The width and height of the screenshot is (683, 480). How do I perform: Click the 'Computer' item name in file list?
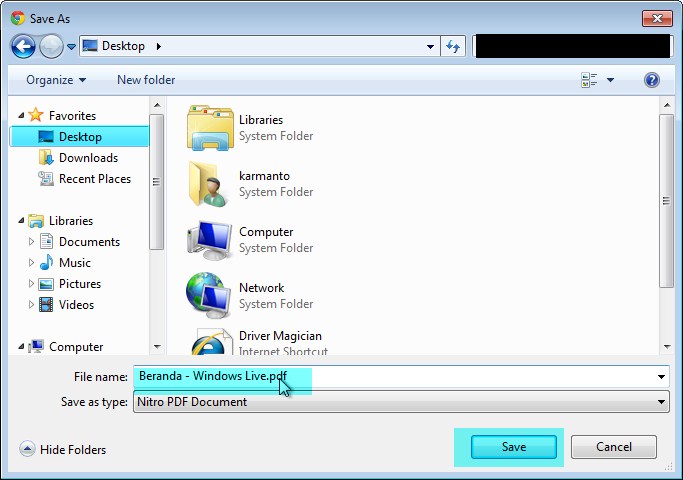(266, 232)
